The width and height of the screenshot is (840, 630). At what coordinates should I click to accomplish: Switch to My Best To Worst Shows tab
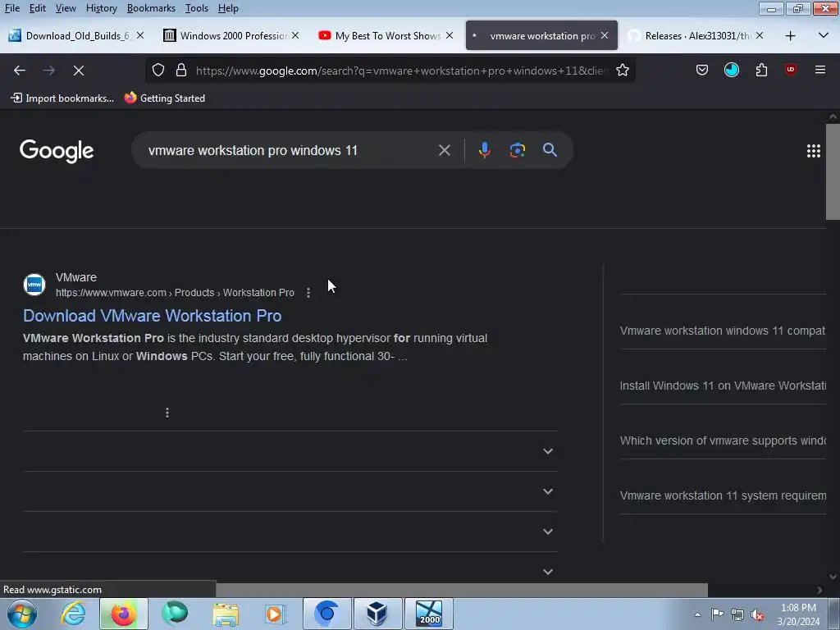[386, 35]
